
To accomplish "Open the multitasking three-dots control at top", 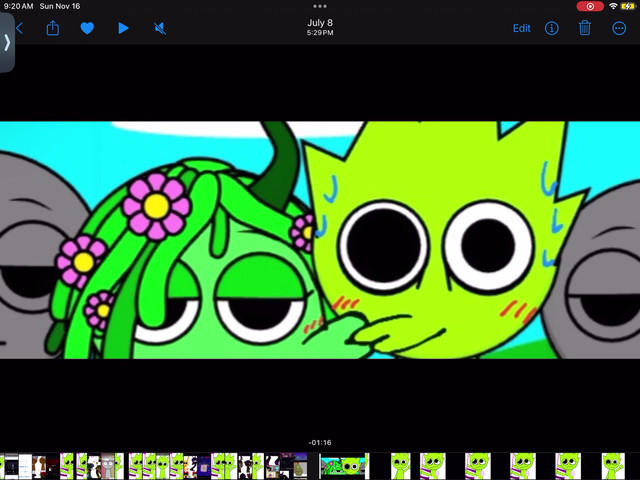I will click(x=320, y=6).
